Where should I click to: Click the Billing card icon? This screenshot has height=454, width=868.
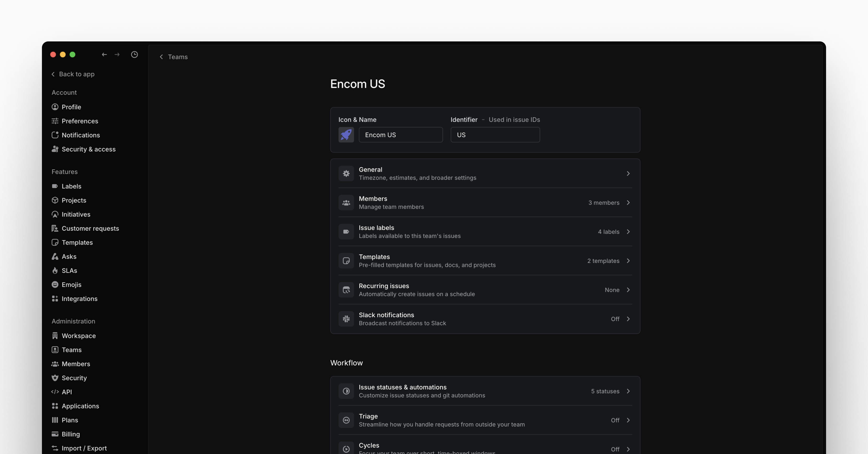coord(55,434)
